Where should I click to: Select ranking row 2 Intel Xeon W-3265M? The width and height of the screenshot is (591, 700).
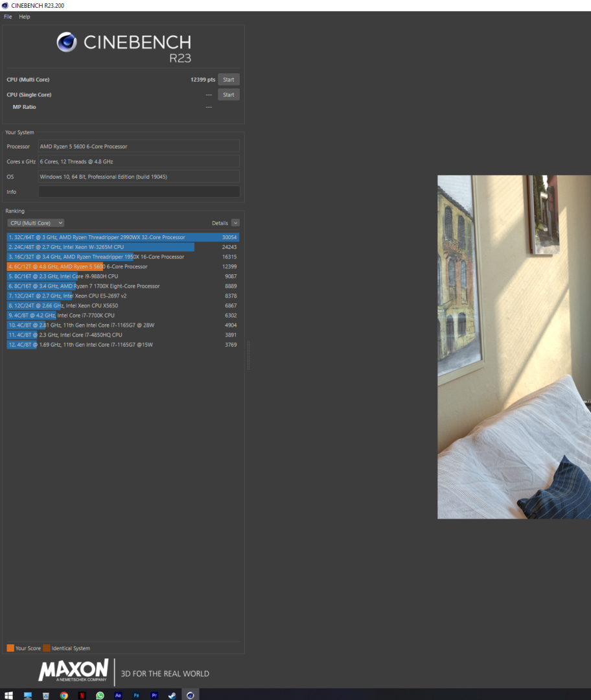point(122,247)
